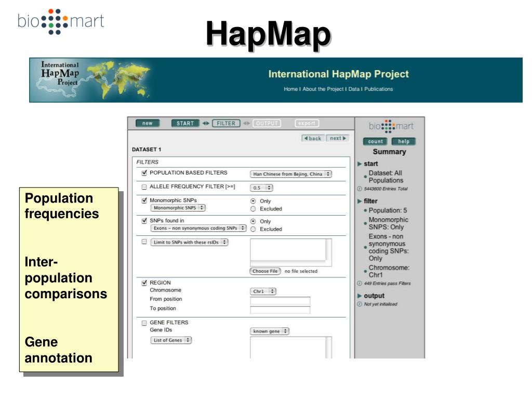Click Population: 5 filter summary entry
The width and height of the screenshot is (532, 399).
coord(388,210)
